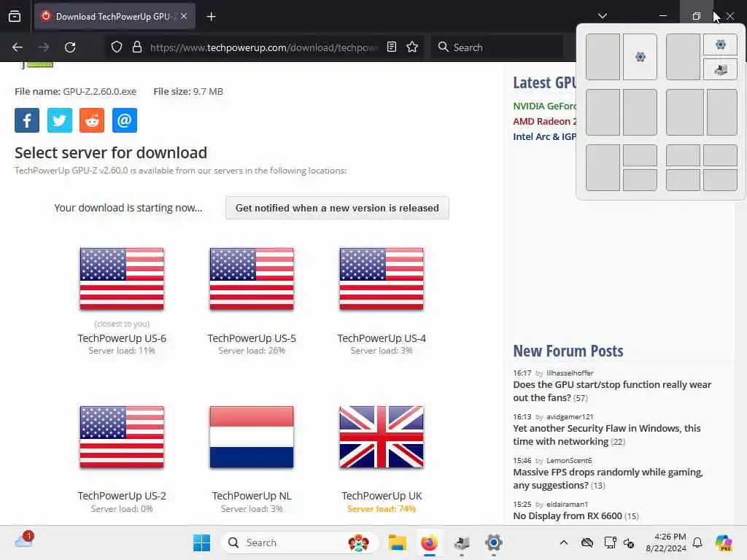Open Firefox View icon at tab strip start
Screen dimensions: 747x560
point(15,17)
